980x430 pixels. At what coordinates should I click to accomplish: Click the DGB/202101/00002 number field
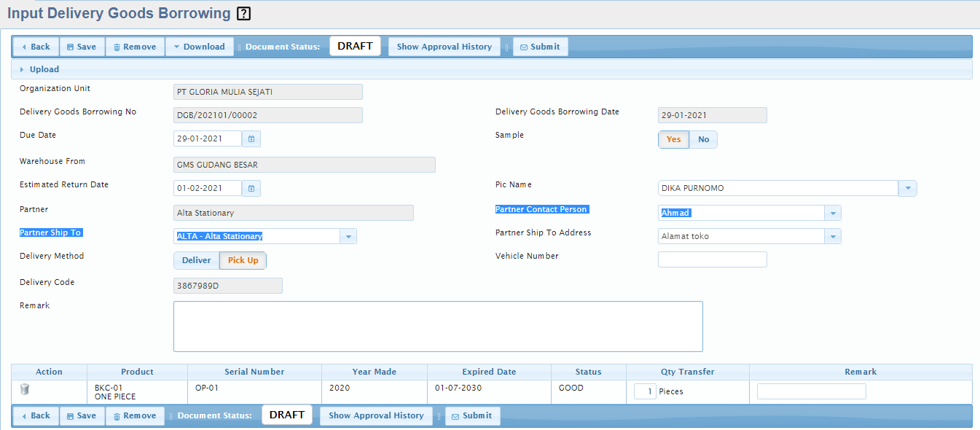point(268,115)
